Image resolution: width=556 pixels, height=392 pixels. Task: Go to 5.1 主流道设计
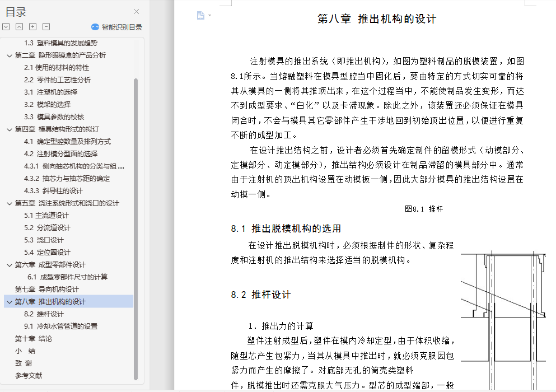[46, 216]
